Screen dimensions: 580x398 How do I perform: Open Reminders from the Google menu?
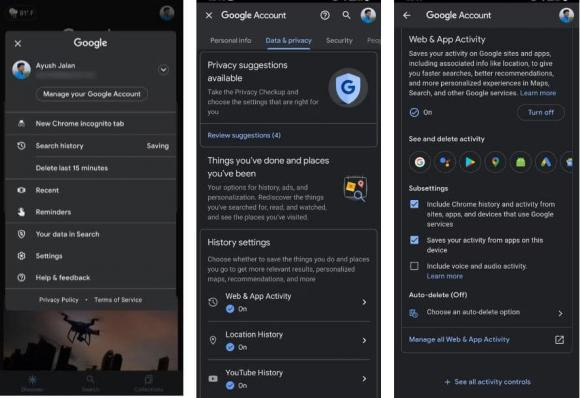point(91,212)
